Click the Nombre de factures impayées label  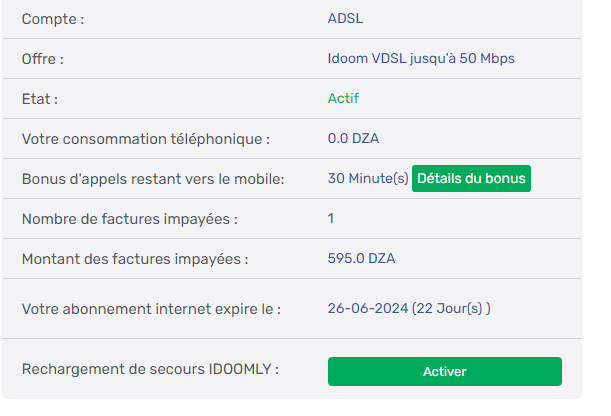[130, 219]
